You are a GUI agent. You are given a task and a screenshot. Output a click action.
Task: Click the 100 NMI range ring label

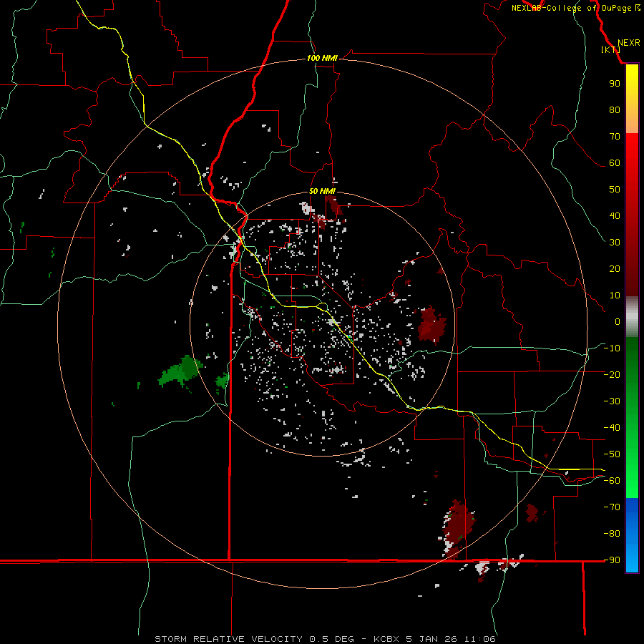322,59
